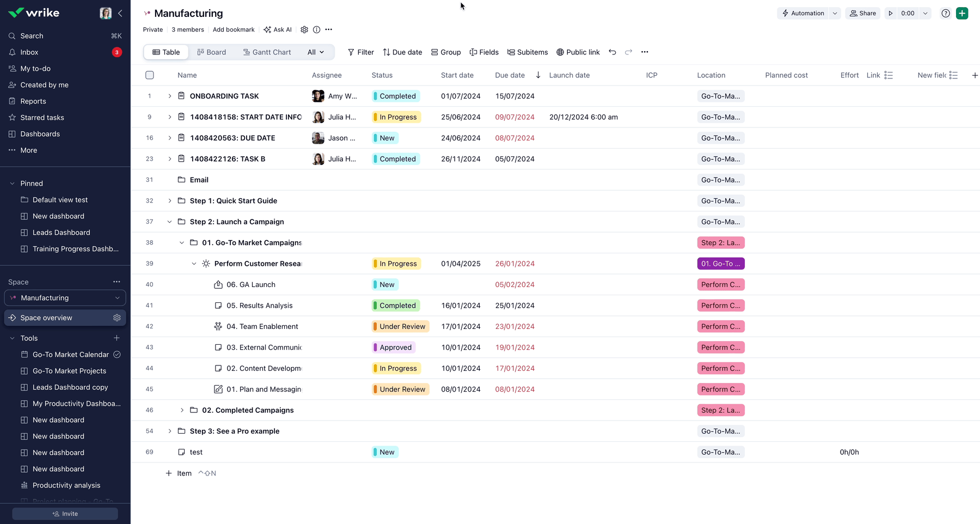980x524 pixels.
Task: Collapse the left sidebar
Action: tap(120, 13)
